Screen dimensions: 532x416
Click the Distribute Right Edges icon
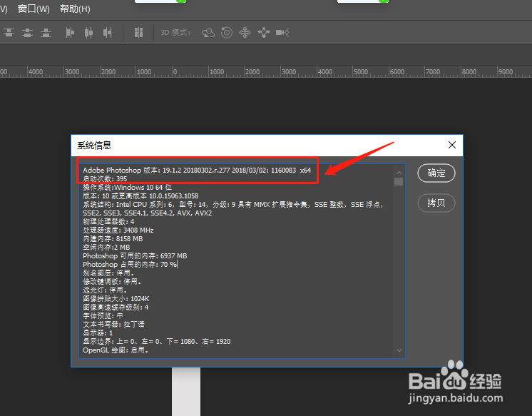click(107, 33)
